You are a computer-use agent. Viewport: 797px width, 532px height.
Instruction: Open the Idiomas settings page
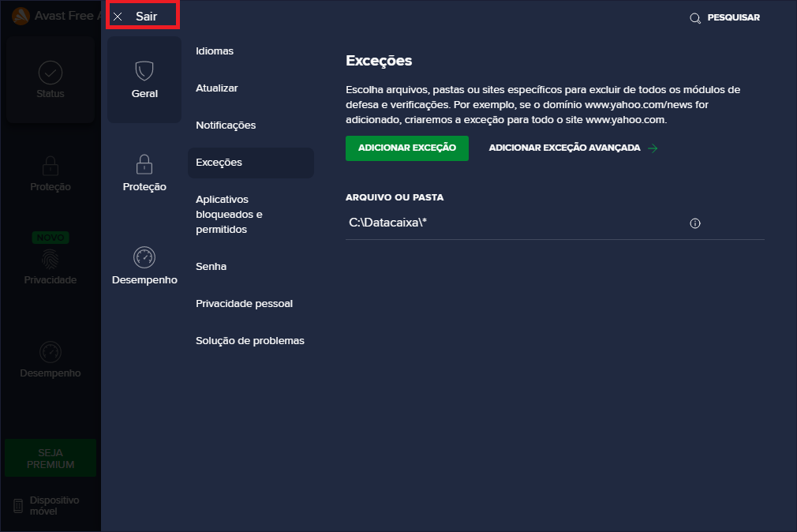(215, 51)
